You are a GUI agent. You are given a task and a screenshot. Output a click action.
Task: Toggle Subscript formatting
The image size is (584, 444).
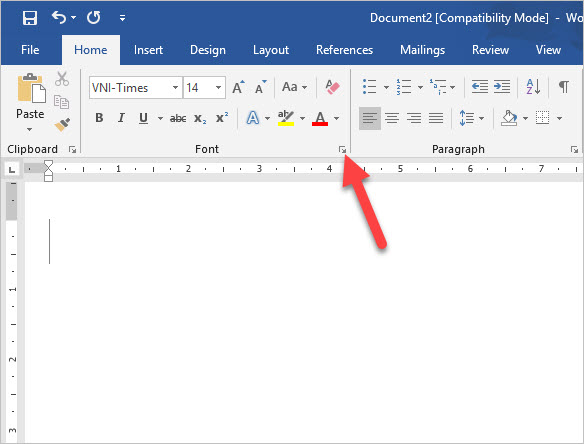pos(200,118)
